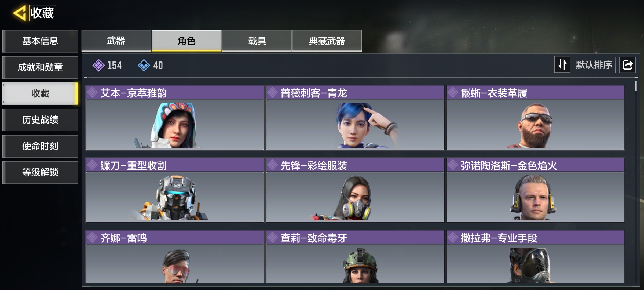The height and width of the screenshot is (290, 644).
Task: Select 等级解锁 in the sidebar
Action: tap(40, 172)
